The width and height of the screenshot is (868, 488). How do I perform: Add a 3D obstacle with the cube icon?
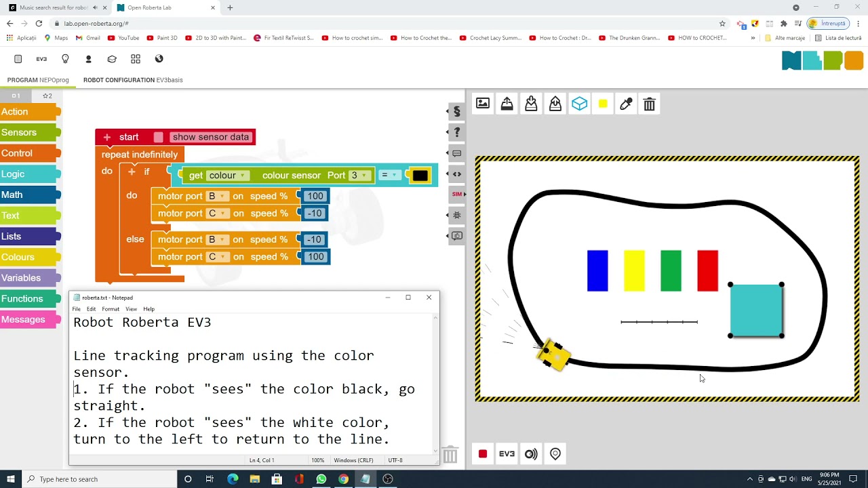tap(579, 104)
